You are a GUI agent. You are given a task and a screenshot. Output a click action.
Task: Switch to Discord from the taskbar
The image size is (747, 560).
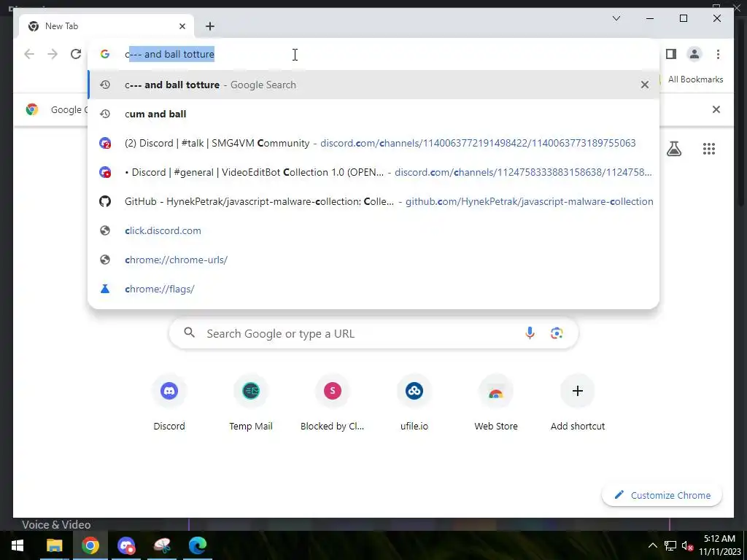point(126,545)
